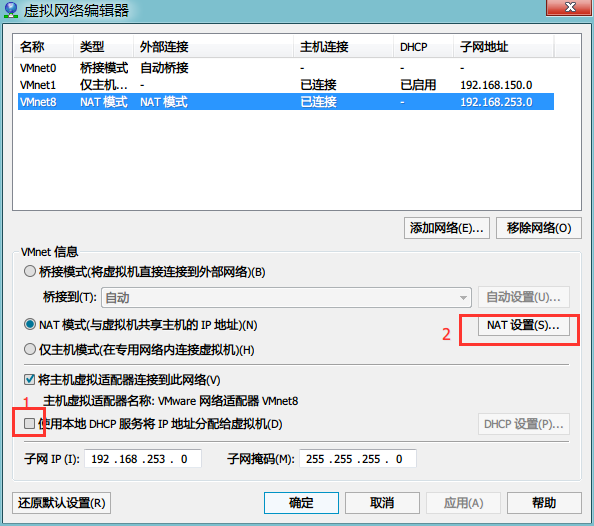Select the bridged mode radio button
The height and width of the screenshot is (526, 594).
click(x=30, y=272)
